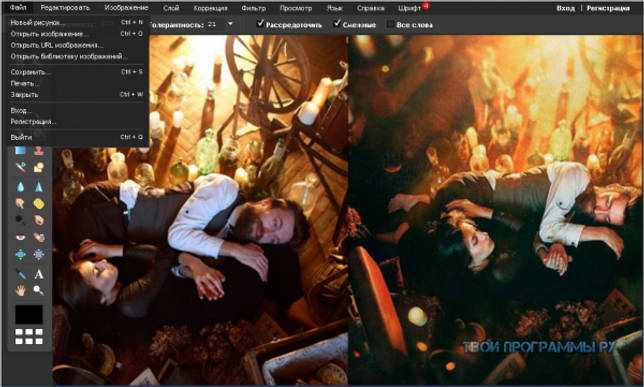This screenshot has height=387, width=644.
Task: Select the Smudge finger tool
Action: point(20,203)
